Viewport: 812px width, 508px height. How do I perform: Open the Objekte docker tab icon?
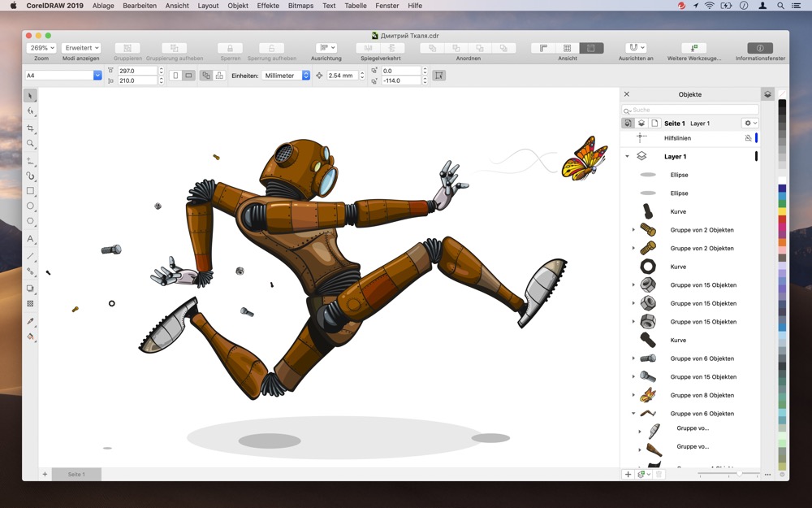[x=767, y=94]
